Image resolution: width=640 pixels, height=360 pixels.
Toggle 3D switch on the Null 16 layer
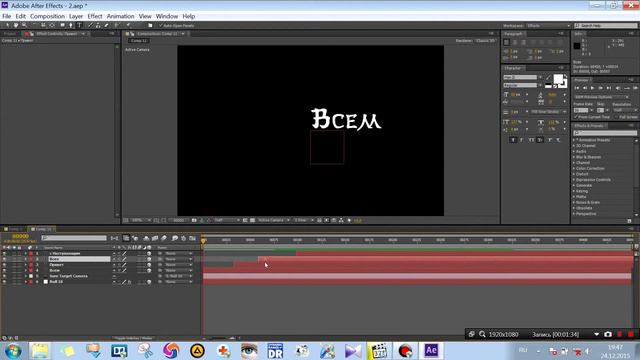[149, 282]
